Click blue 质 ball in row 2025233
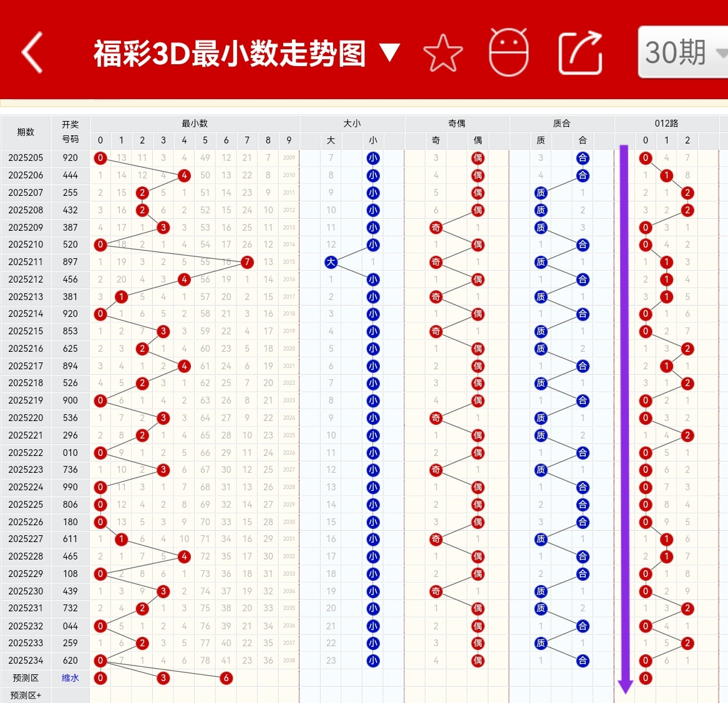The height and width of the screenshot is (703, 728). (x=541, y=643)
